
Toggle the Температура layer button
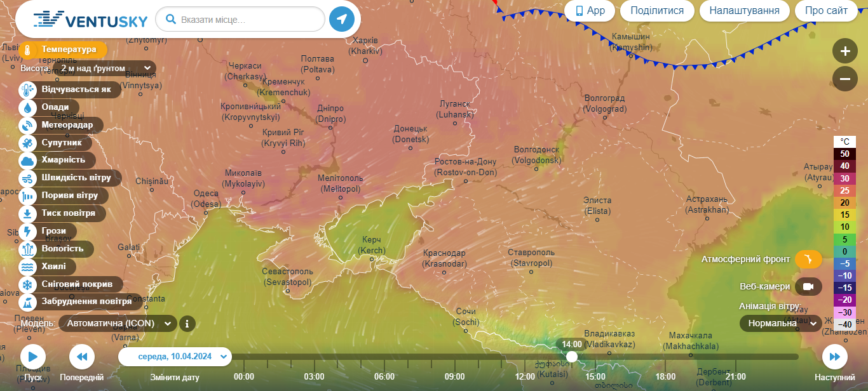coord(62,50)
